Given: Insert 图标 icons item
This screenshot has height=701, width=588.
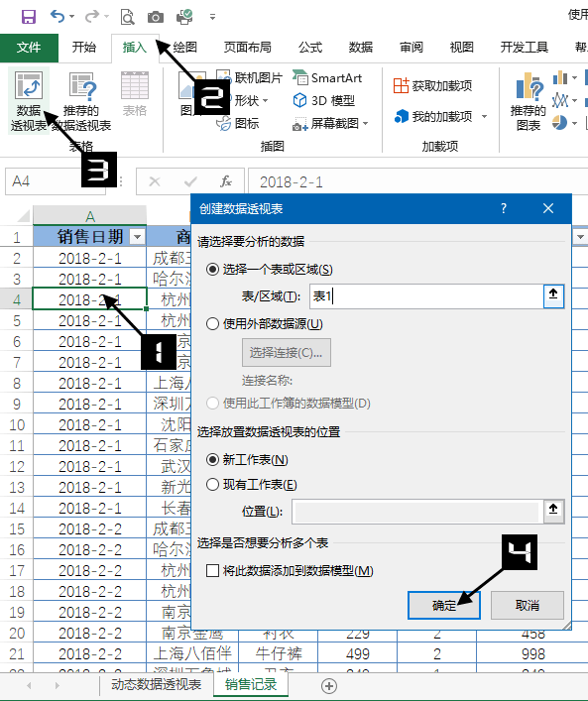Looking at the screenshot, I should tap(237, 123).
